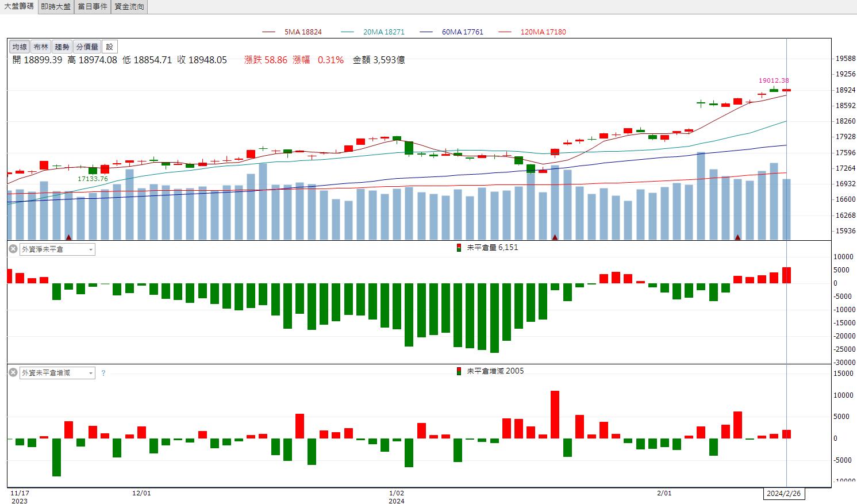The width and height of the screenshot is (857, 504).
Task: Open help icon beside 外資未平倉增減
Action: coord(103,373)
